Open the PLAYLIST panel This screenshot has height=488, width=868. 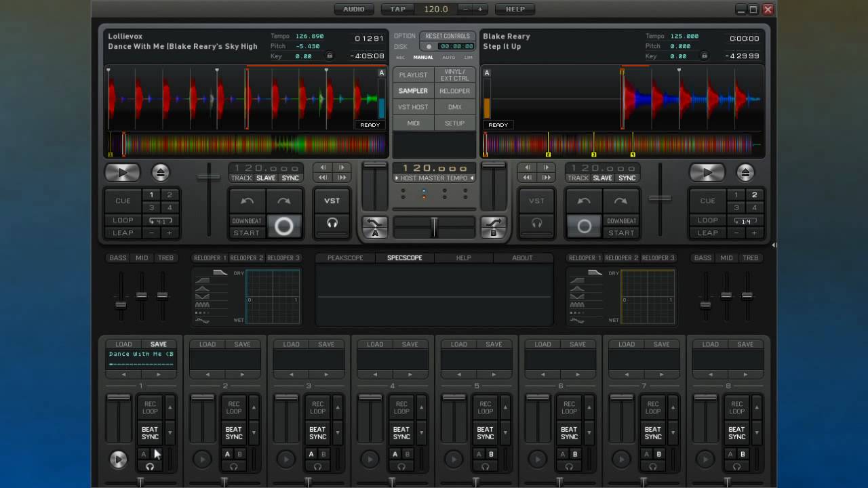[413, 75]
